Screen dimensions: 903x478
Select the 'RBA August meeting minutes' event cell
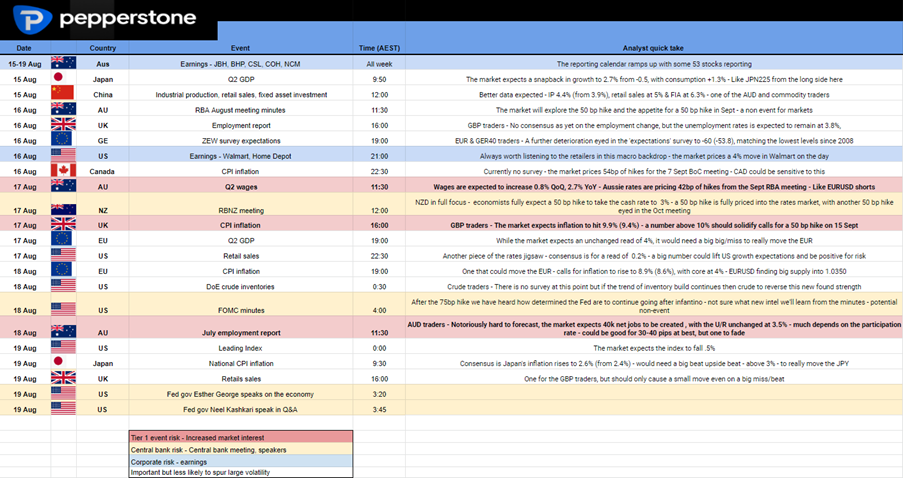(x=241, y=110)
